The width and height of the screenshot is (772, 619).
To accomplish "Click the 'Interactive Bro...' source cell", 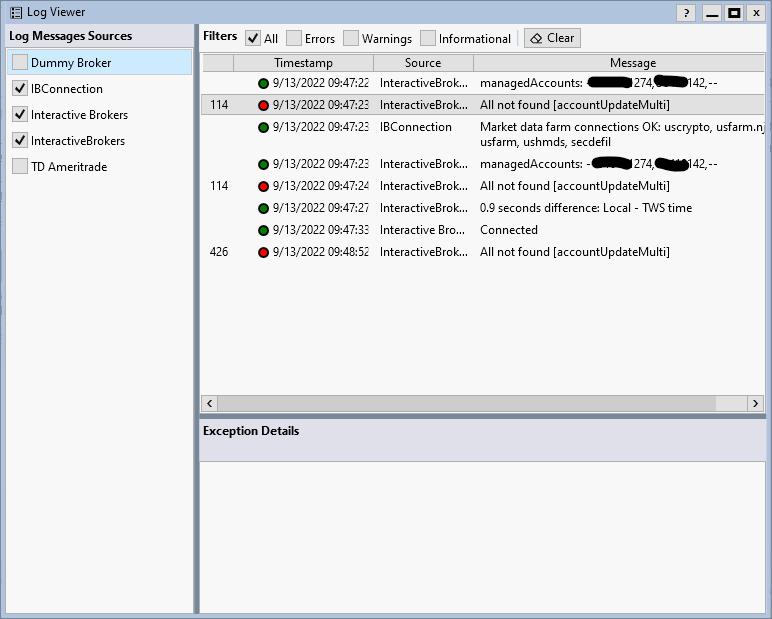I will pyautogui.click(x=422, y=230).
